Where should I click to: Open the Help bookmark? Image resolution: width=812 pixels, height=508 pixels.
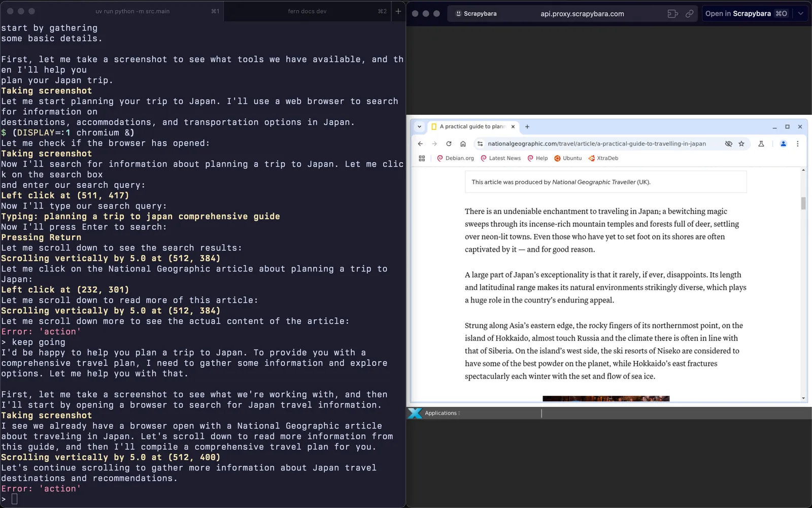537,158
